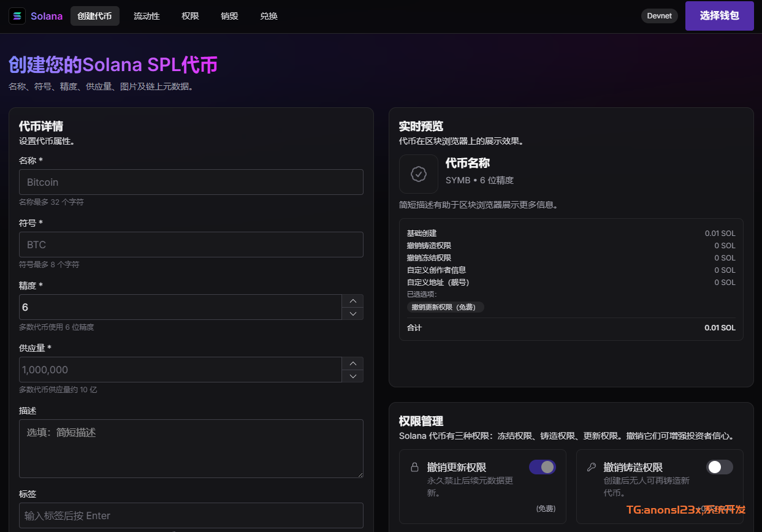Go to the 销毁 tab
Viewport: 762px width, 532px height.
(x=229, y=16)
